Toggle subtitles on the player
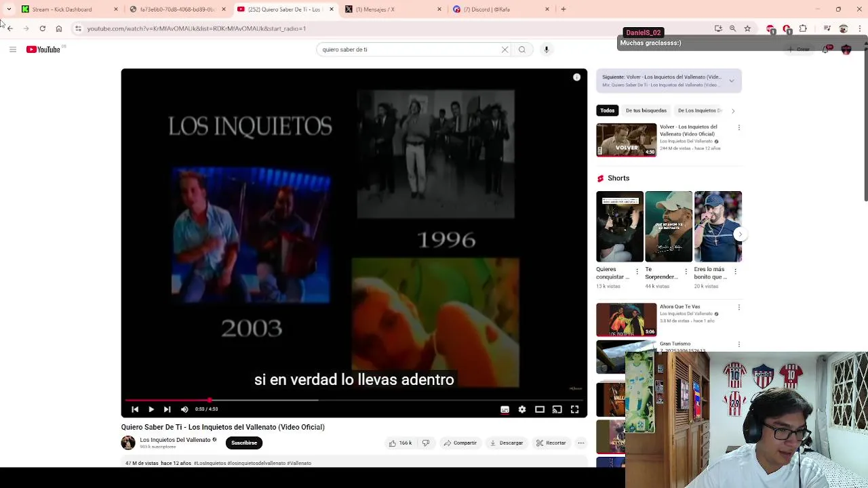The image size is (868, 488). pos(505,409)
